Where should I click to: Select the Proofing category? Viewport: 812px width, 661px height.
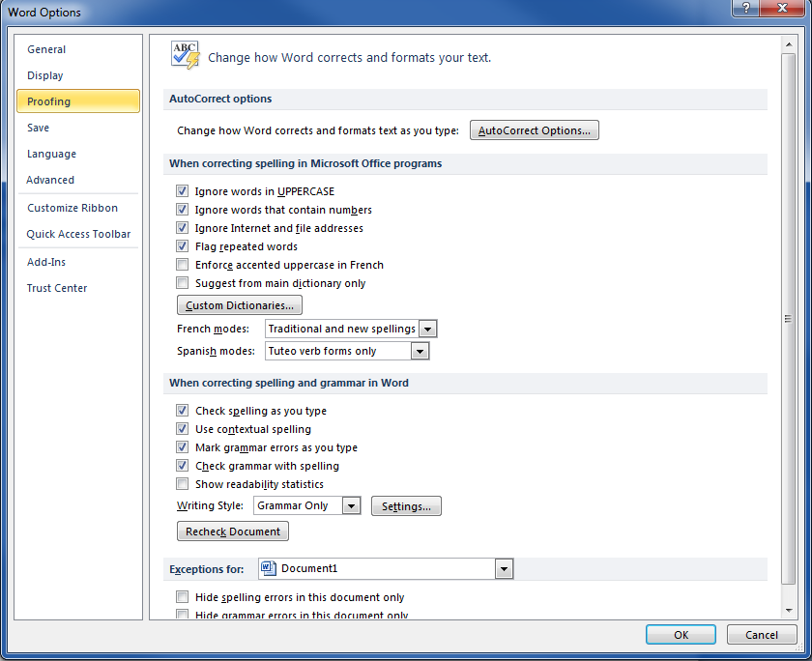(78, 101)
